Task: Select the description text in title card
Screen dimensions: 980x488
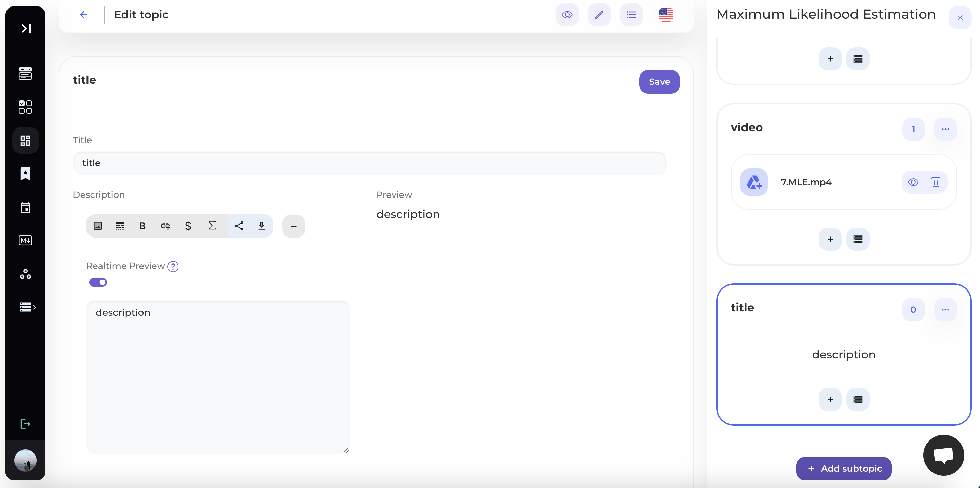Action: pos(844,355)
